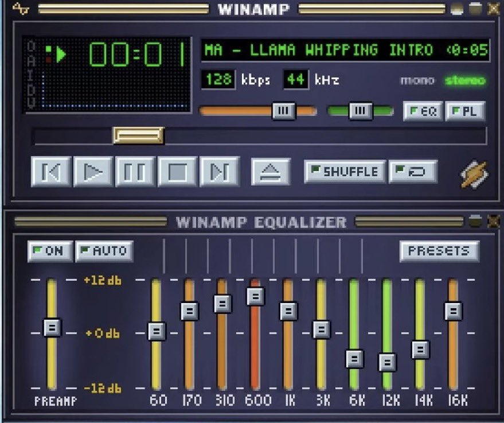The height and width of the screenshot is (423, 504).
Task: Click the Winamp lightning bolt logo
Action: point(475,174)
